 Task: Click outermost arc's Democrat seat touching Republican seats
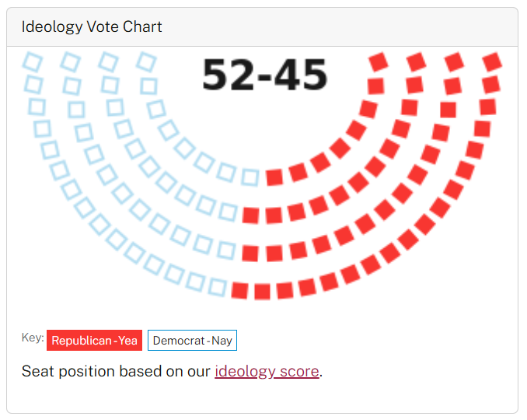(x=218, y=288)
